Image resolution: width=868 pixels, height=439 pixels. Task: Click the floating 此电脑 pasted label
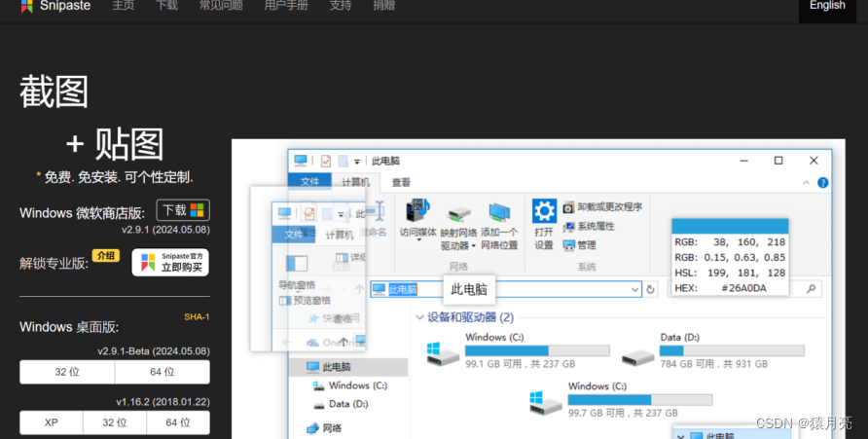(469, 289)
